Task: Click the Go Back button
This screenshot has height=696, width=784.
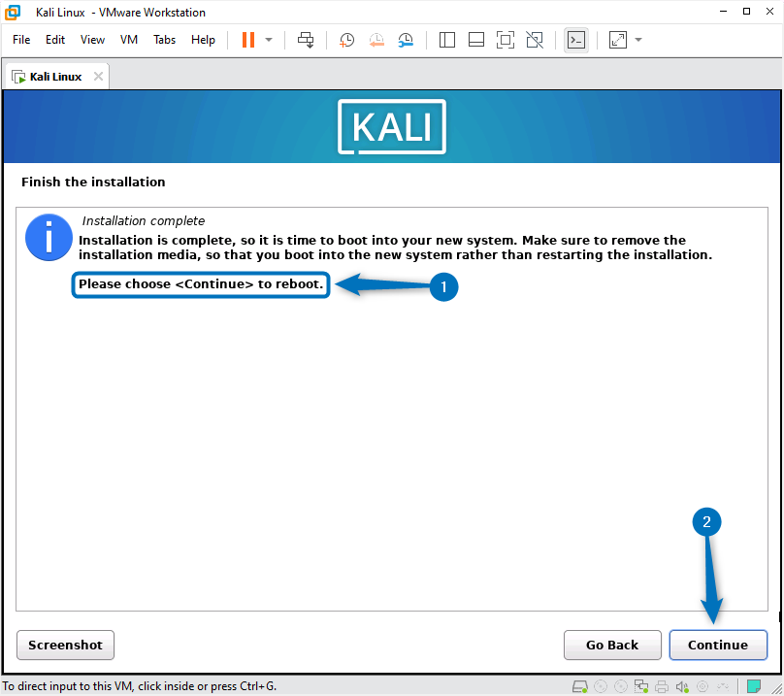Action: (612, 645)
